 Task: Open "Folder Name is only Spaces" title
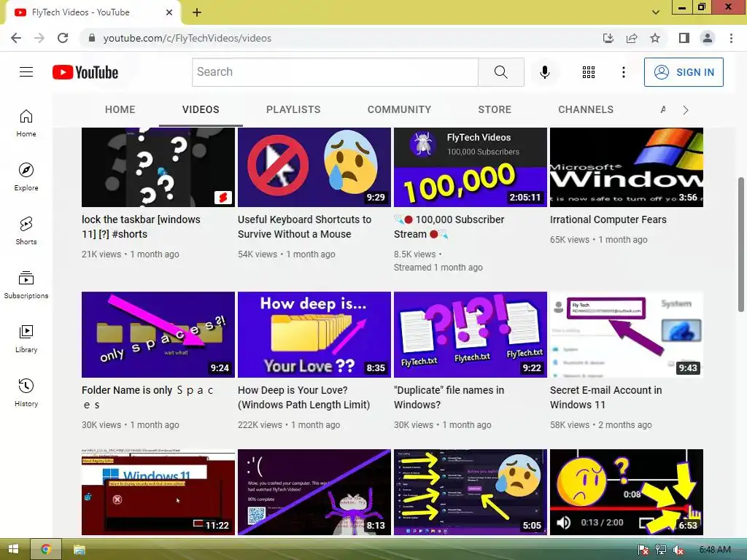click(x=147, y=397)
